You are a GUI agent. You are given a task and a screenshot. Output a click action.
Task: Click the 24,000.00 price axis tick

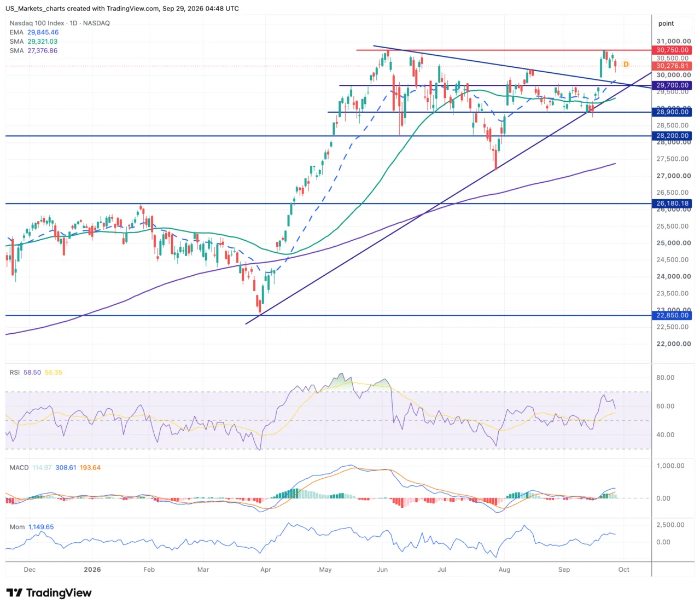[674, 276]
